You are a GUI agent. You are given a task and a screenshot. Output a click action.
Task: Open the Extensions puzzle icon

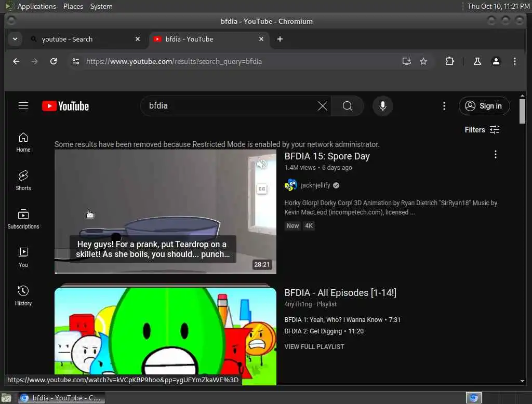[449, 61]
